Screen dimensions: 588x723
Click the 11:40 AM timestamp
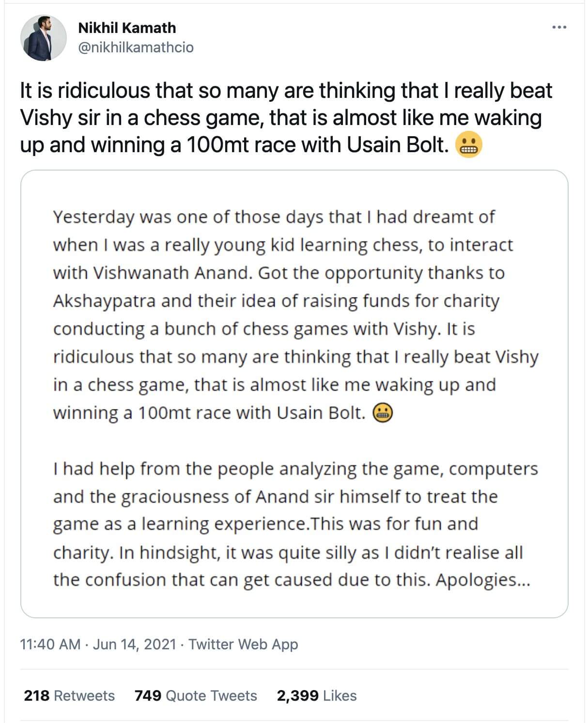coord(50,644)
